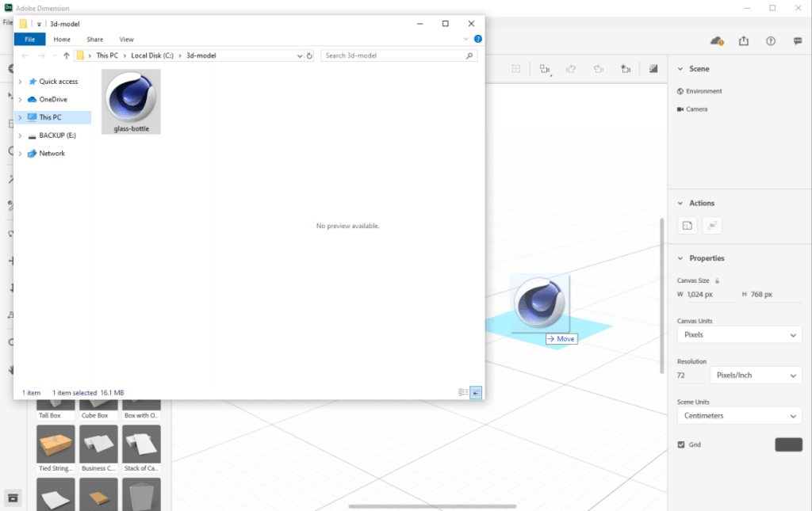Open the View tab in Explorer

coord(126,39)
